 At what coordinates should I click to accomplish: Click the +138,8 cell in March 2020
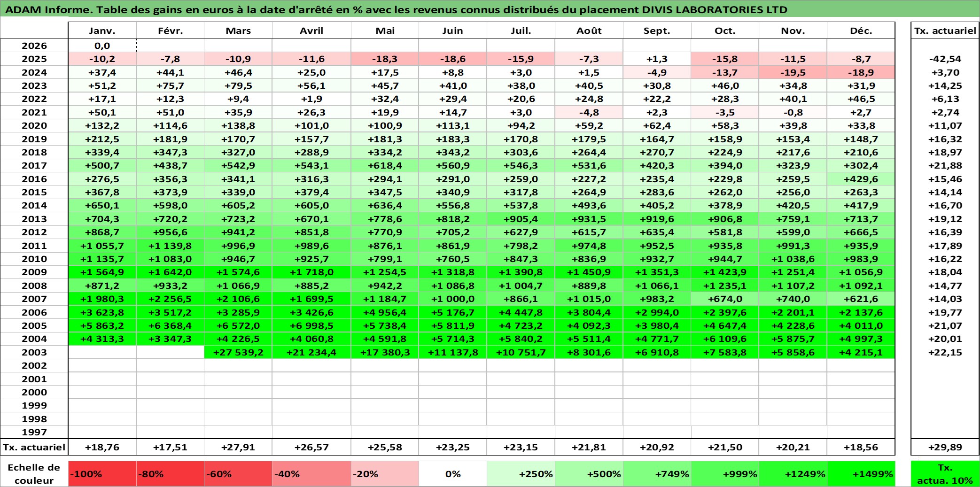coord(238,125)
